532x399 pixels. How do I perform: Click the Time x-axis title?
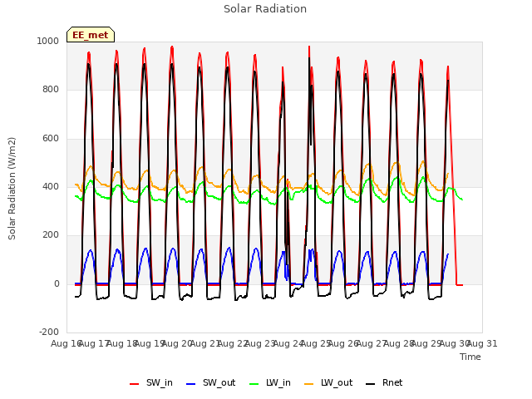(470, 357)
